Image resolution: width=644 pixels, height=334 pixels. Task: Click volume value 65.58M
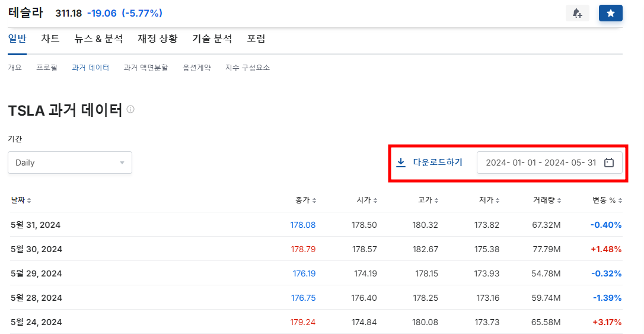546,322
